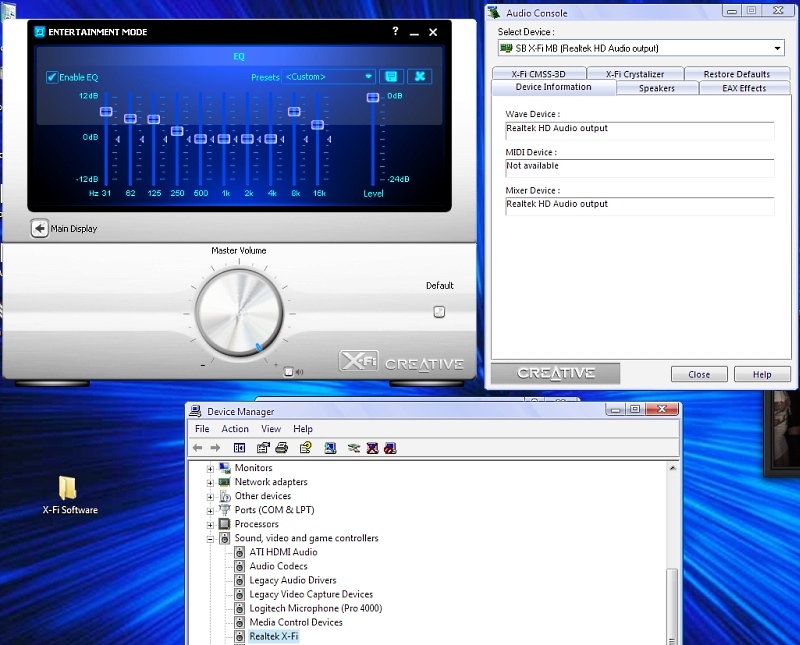Click the Uninstall device icon in Device Manager
This screenshot has height=645, width=800.
(x=373, y=447)
